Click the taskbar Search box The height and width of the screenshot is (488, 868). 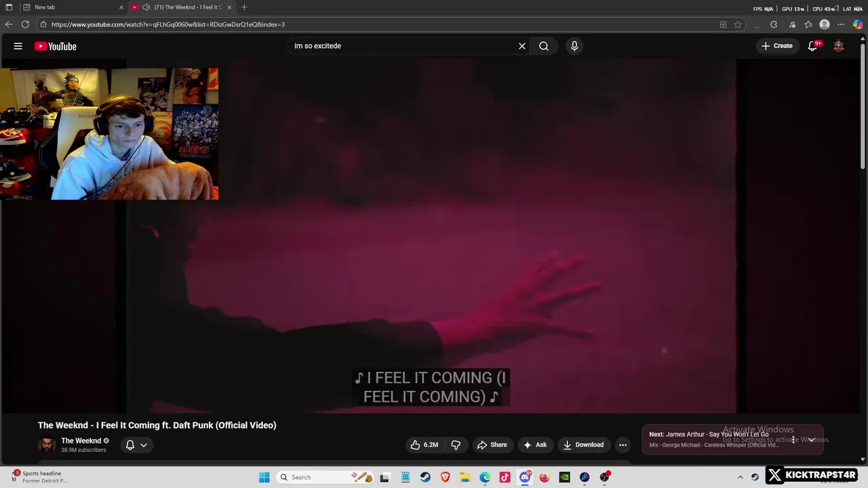click(325, 477)
